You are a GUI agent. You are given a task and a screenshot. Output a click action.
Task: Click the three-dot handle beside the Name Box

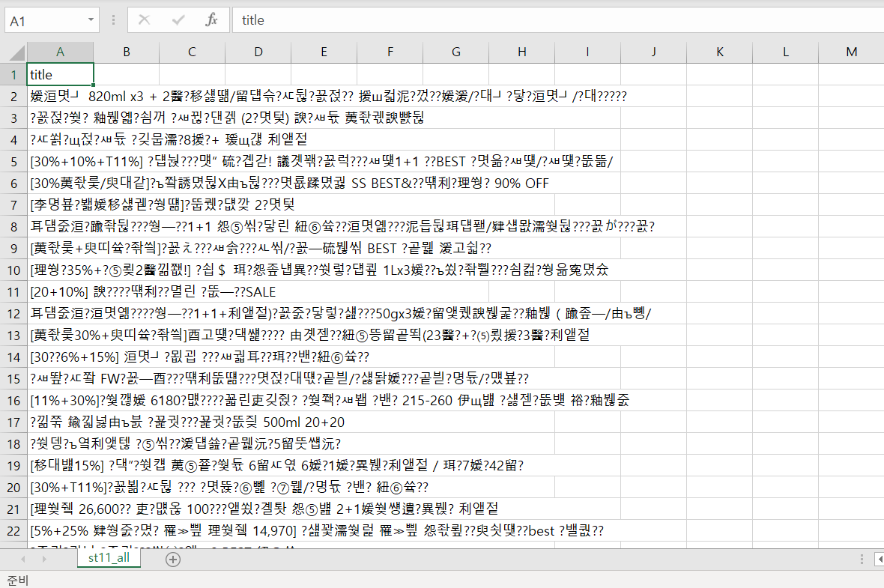click(113, 20)
